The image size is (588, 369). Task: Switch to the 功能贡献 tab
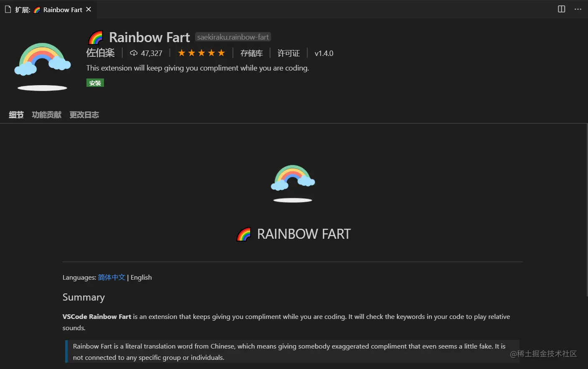click(x=47, y=115)
